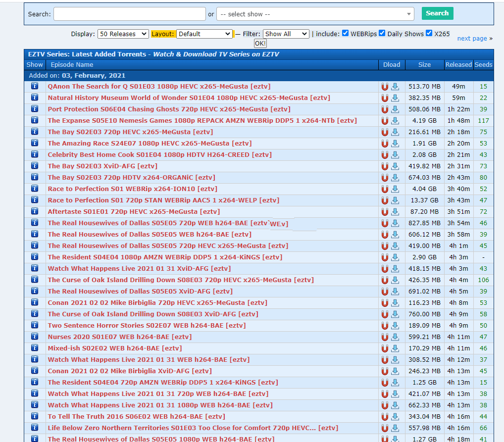Image resolution: width=504 pixels, height=442 pixels.
Task: Show info for Aftertaste S01E01
Action: click(x=35, y=211)
